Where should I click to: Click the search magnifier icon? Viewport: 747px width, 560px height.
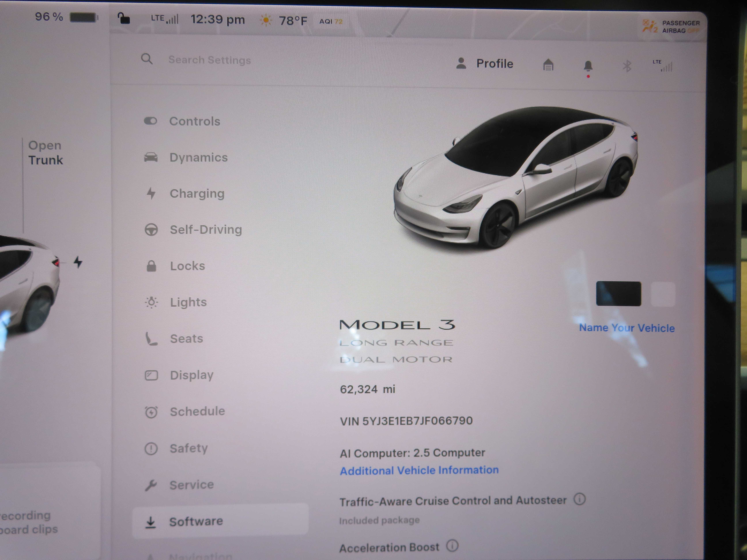point(147,59)
